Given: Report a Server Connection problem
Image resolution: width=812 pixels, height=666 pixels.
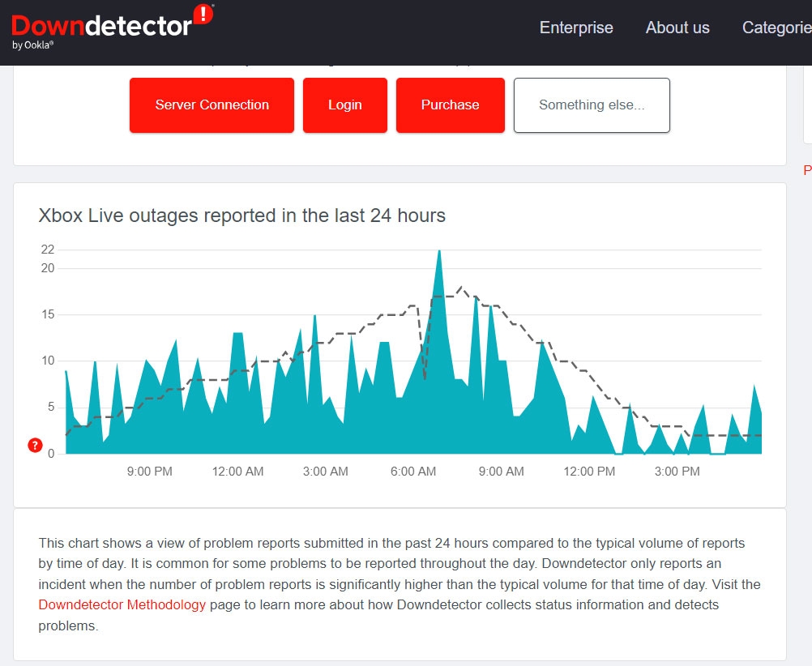Looking at the screenshot, I should 212,105.
